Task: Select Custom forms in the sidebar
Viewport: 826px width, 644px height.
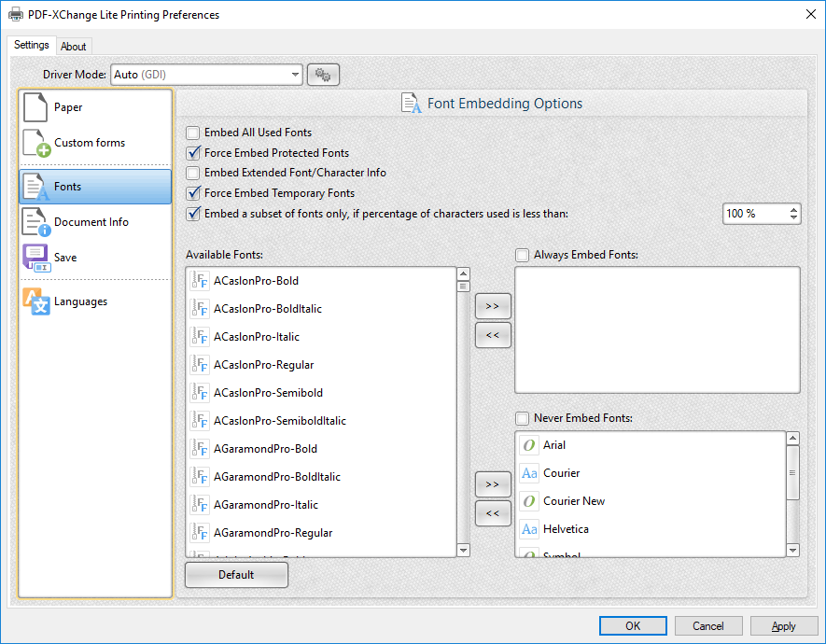Action: pyautogui.click(x=95, y=143)
